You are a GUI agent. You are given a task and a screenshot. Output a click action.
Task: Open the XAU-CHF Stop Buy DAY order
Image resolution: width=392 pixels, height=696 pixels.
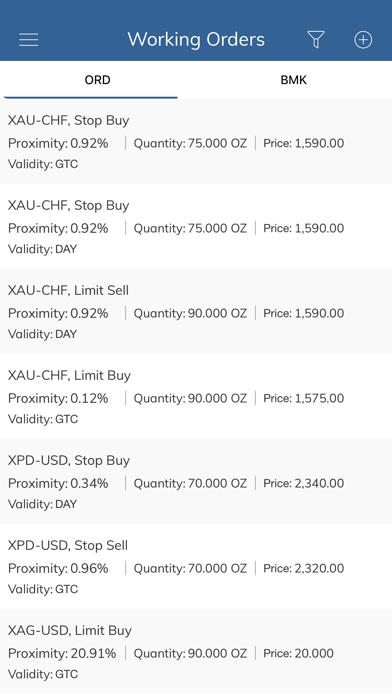196,226
